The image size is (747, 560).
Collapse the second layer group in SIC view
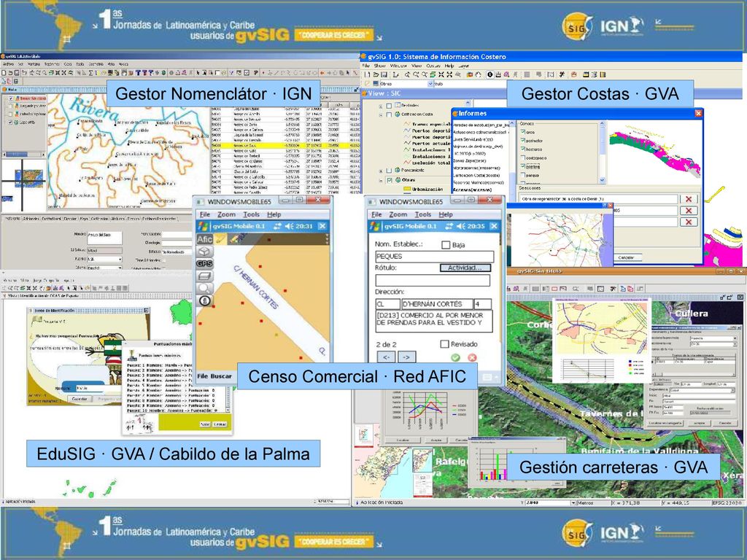click(x=381, y=114)
